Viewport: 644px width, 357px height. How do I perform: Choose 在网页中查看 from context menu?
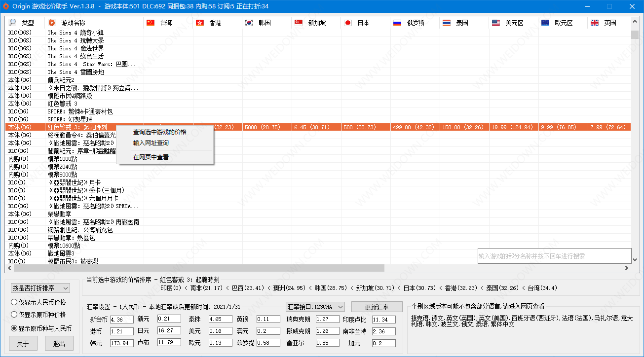click(x=165, y=157)
